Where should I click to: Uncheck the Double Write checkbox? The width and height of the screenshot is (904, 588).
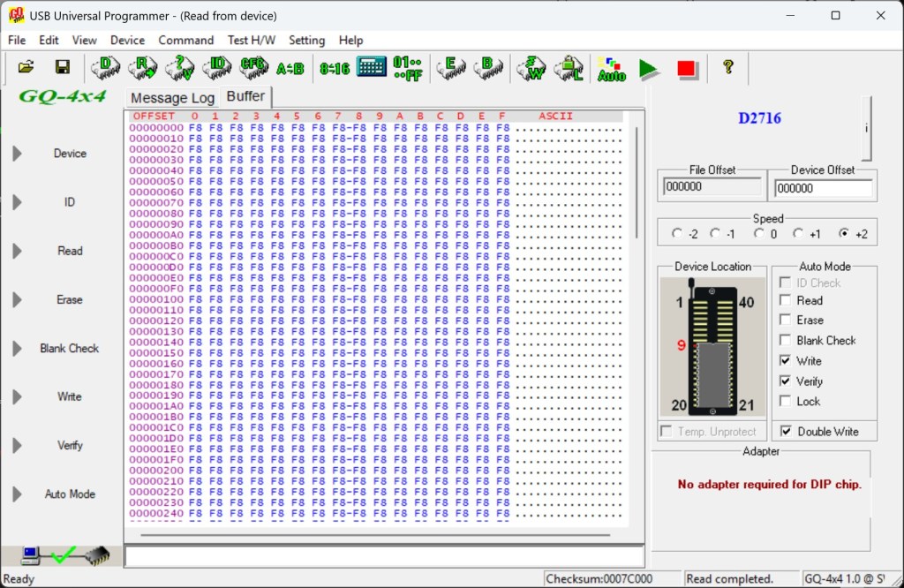click(x=786, y=432)
